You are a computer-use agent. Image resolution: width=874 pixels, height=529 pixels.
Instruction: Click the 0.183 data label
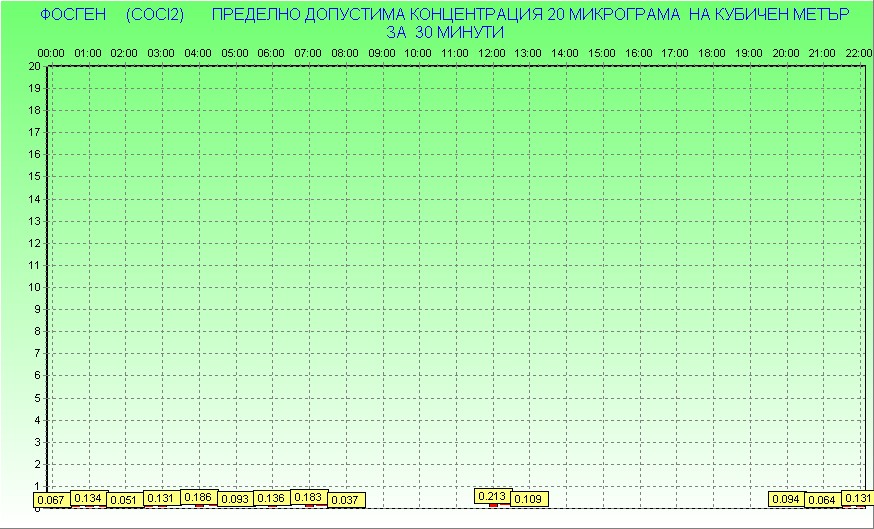click(x=309, y=497)
